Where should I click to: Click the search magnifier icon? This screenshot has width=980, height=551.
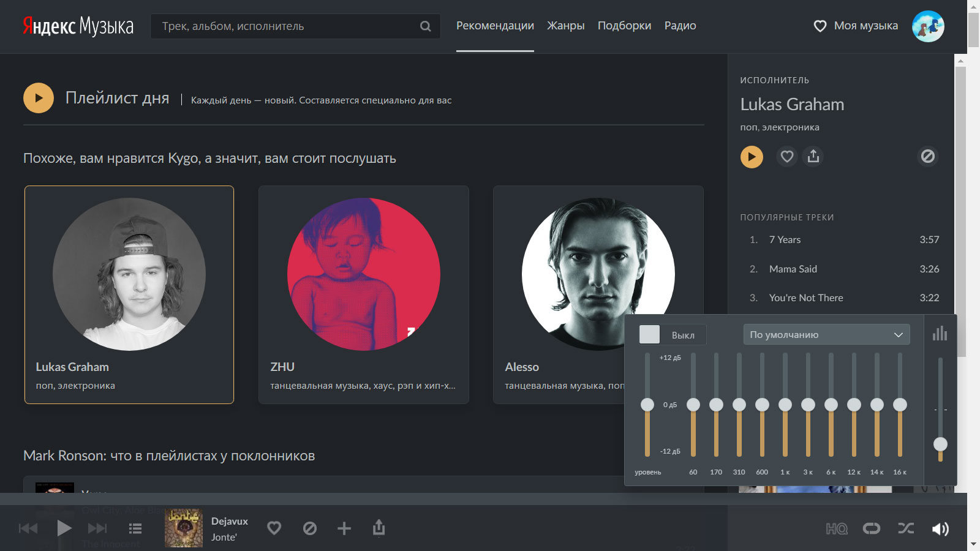(425, 26)
